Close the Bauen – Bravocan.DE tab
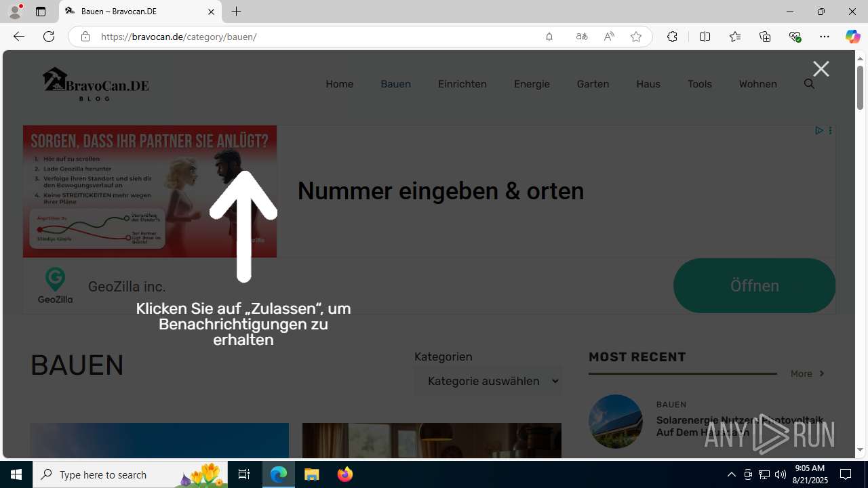This screenshot has height=488, width=868. pyautogui.click(x=211, y=12)
